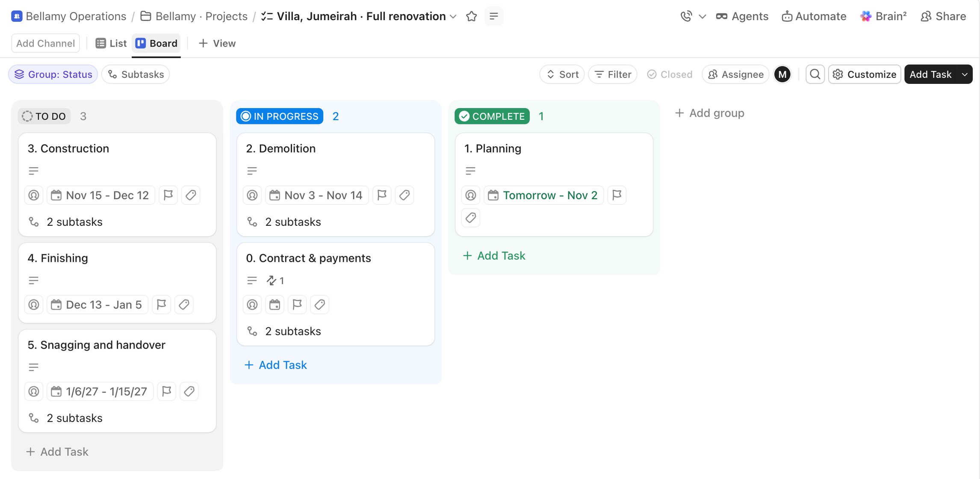This screenshot has height=479, width=980.
Task: Toggle the Closed tasks filter
Action: pyautogui.click(x=670, y=74)
